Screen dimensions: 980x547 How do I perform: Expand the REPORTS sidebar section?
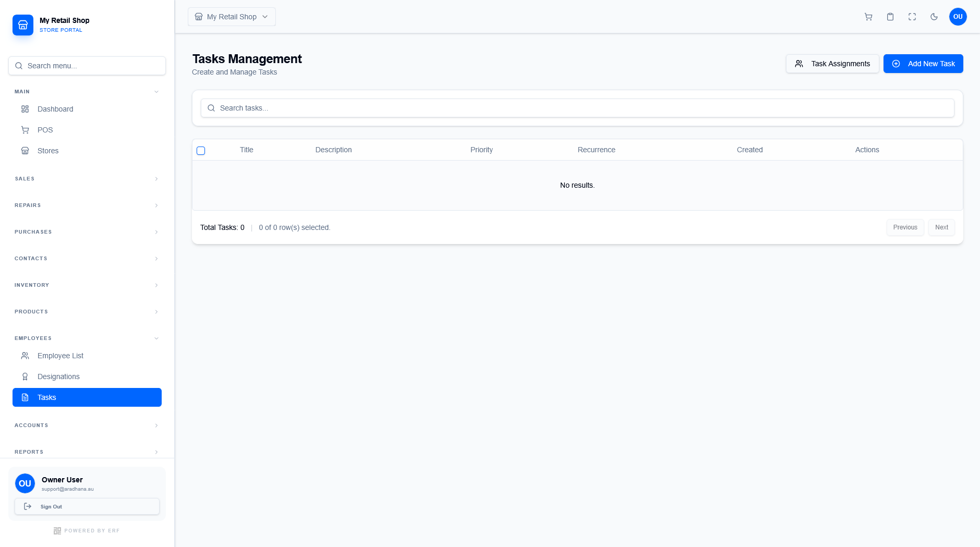tap(156, 452)
